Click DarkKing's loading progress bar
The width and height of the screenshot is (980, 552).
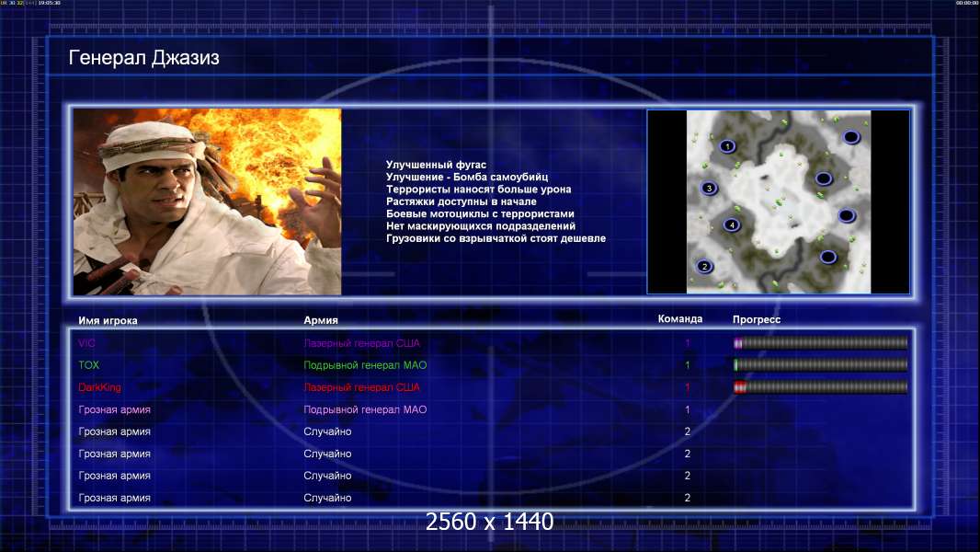[x=821, y=387]
